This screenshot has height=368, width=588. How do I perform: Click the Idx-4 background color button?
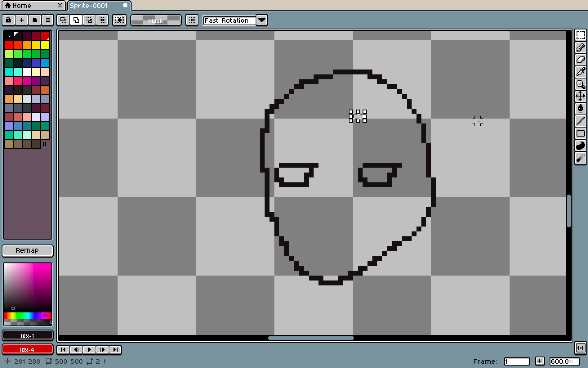point(27,350)
